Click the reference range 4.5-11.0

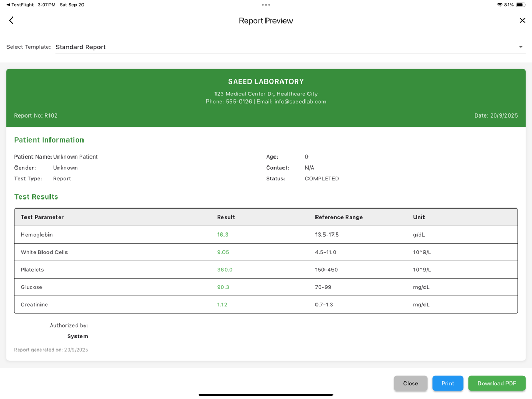[326, 252]
